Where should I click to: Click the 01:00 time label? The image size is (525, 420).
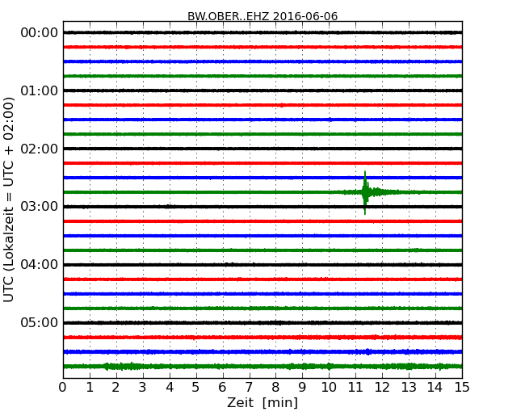(x=40, y=90)
